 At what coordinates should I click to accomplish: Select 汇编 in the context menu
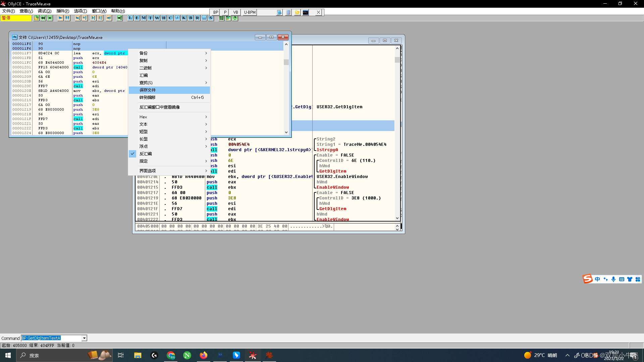(x=169, y=75)
